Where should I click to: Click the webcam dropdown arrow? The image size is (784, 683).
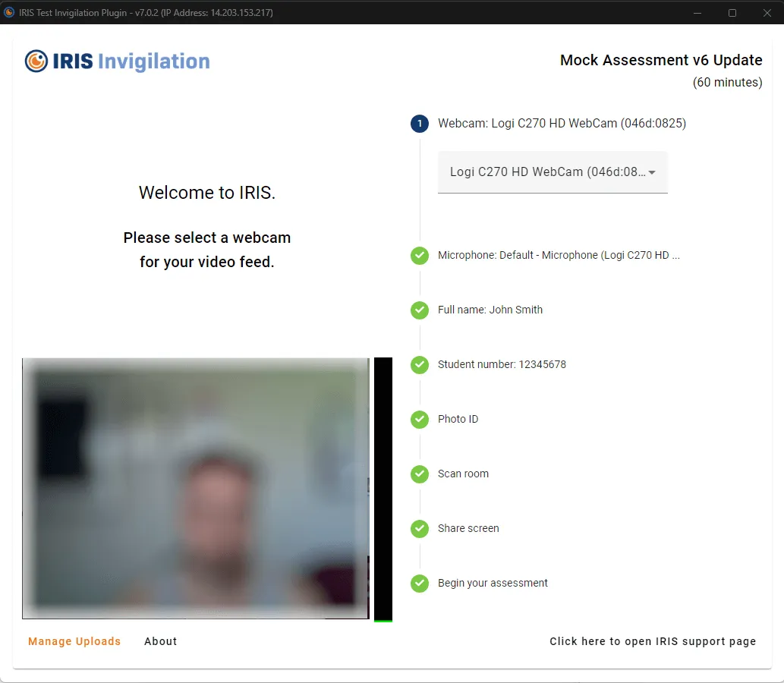click(652, 172)
